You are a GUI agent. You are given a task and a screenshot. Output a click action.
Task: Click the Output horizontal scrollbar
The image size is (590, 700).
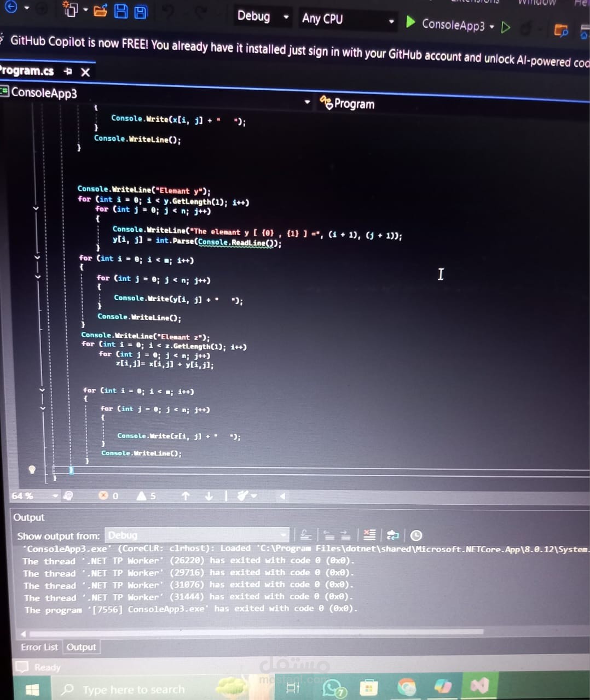(255, 632)
